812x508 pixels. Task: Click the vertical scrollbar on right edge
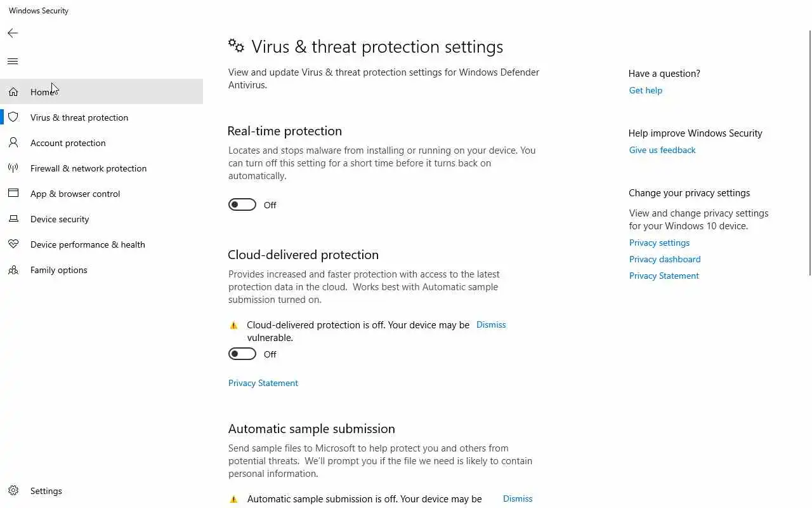(809, 152)
